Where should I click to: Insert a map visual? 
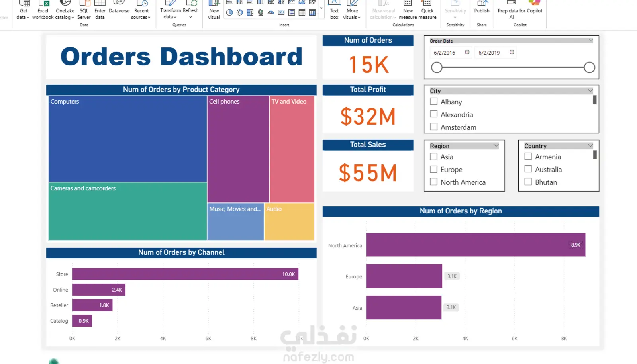click(261, 12)
